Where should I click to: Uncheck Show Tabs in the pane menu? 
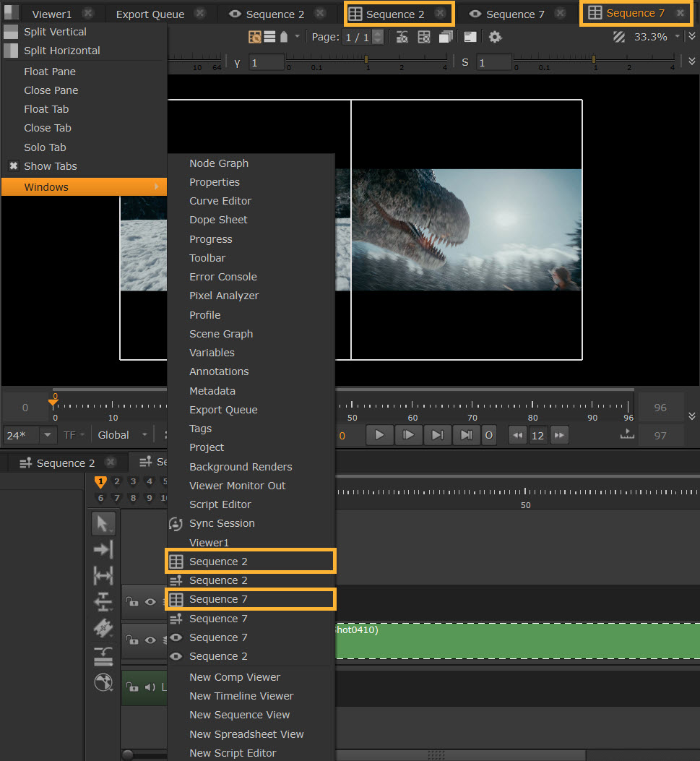pos(14,166)
